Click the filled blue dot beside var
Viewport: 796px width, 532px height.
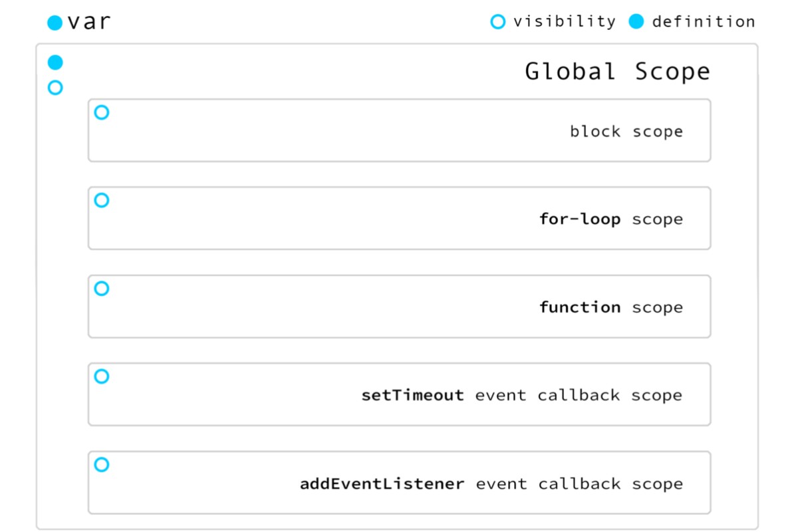click(x=55, y=23)
